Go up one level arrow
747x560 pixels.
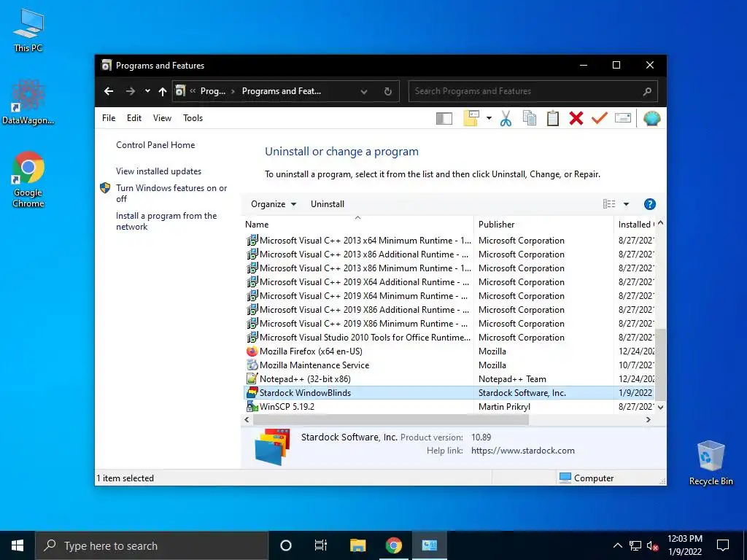coord(163,91)
